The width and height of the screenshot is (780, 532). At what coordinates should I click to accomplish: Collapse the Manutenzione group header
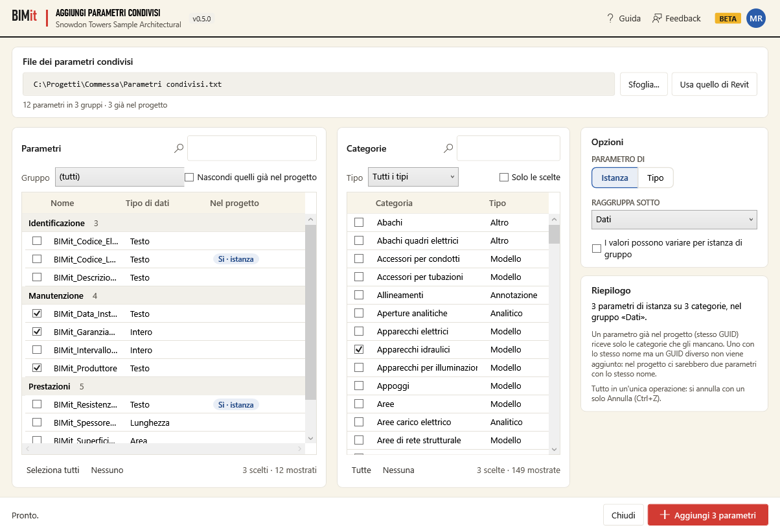[x=163, y=295]
